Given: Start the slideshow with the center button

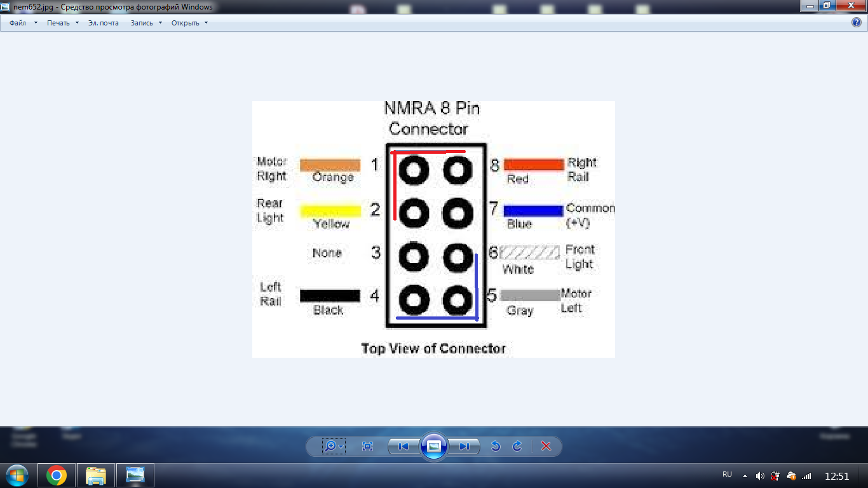Looking at the screenshot, I should 434,446.
